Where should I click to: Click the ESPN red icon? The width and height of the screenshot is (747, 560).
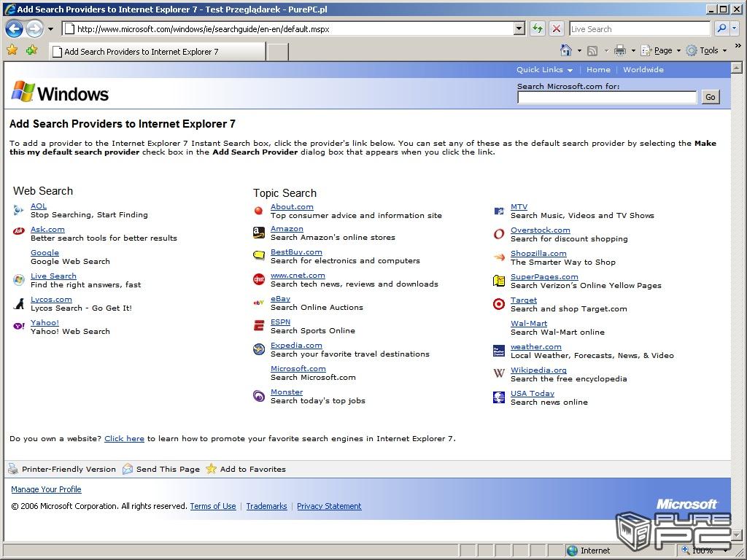click(x=259, y=326)
